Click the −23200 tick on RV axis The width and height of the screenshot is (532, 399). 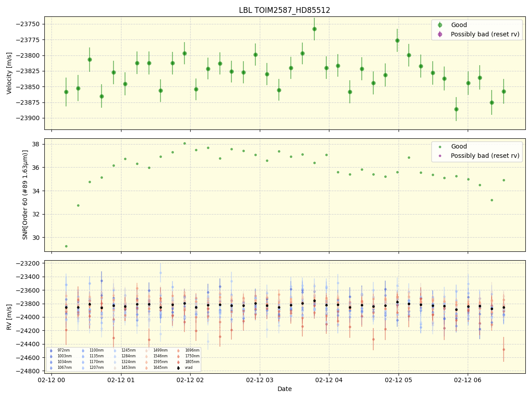click(28, 263)
